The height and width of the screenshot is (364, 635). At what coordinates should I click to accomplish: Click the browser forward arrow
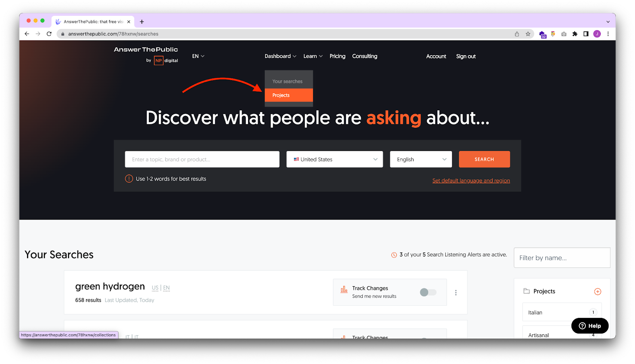[x=38, y=34]
